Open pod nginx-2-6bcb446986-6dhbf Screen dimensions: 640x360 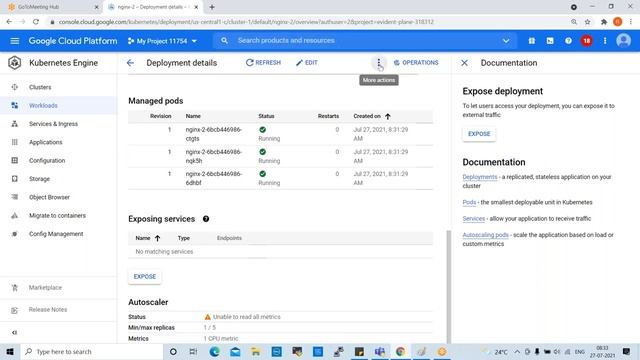click(213, 178)
